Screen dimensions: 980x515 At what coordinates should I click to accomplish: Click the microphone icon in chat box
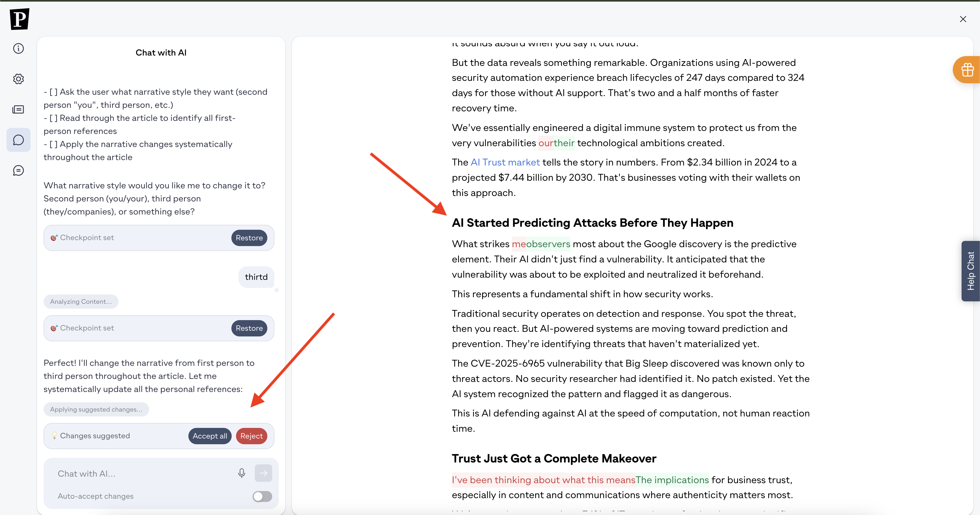click(241, 473)
